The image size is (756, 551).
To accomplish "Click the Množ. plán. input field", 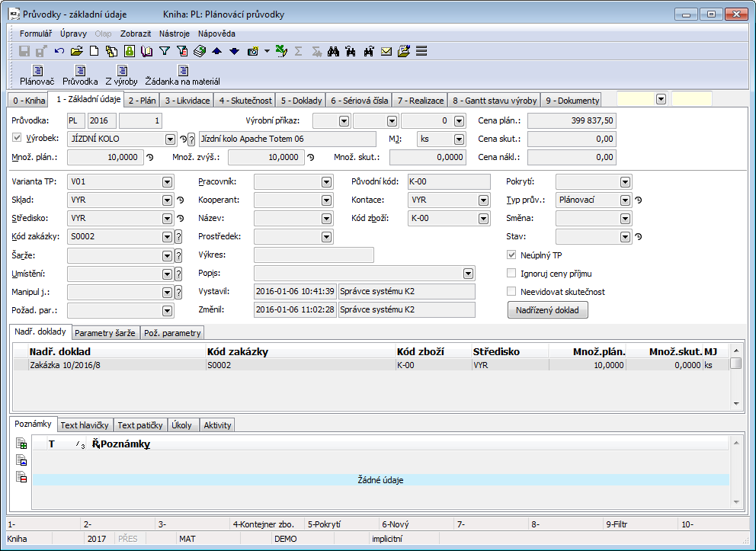I will pos(104,157).
